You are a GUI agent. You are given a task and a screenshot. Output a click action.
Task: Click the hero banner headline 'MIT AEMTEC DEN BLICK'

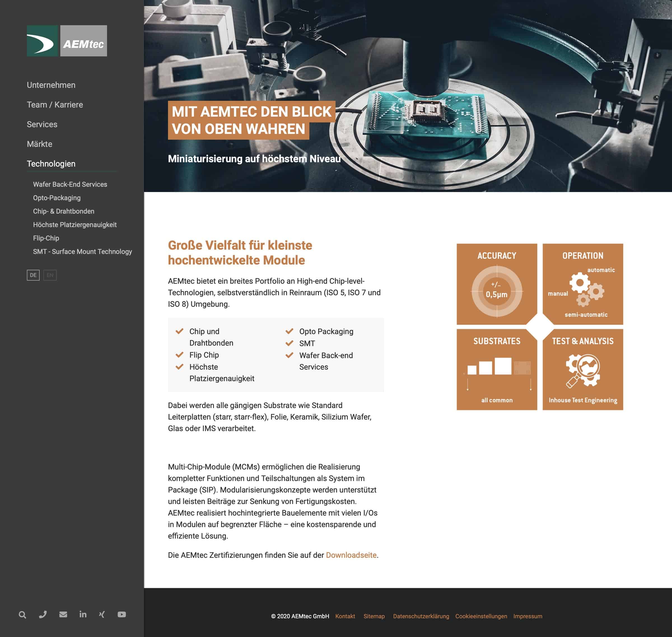pos(252,112)
